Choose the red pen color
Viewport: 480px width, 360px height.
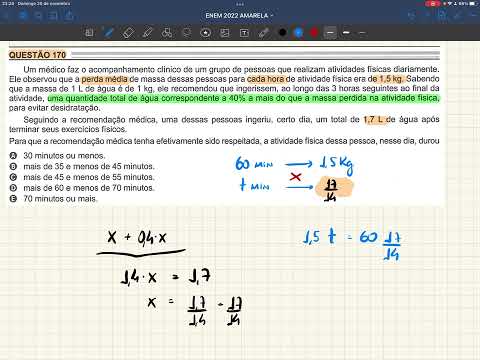pos(314,33)
